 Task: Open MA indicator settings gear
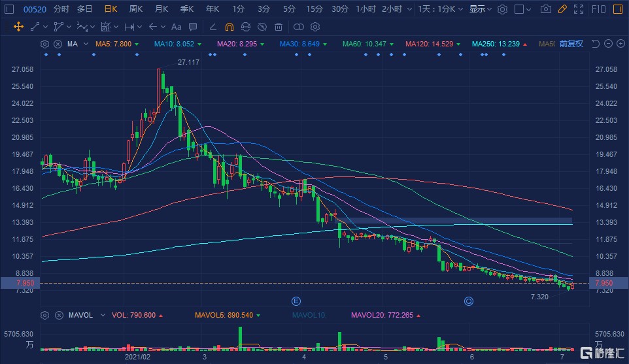coord(44,44)
